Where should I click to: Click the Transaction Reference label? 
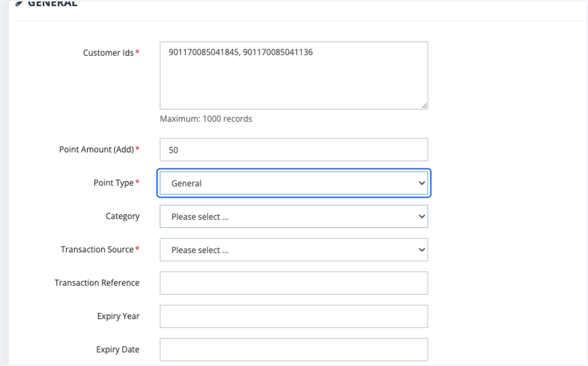[x=97, y=283]
